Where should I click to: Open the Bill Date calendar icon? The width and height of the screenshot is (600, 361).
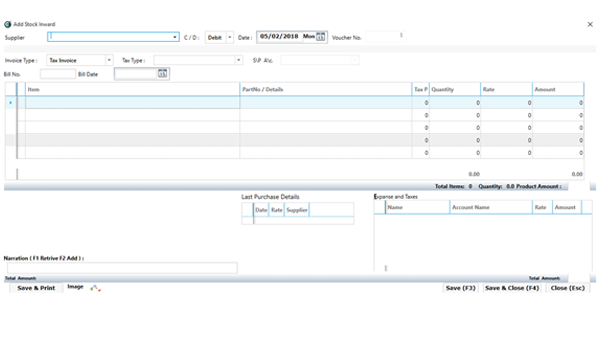click(162, 74)
